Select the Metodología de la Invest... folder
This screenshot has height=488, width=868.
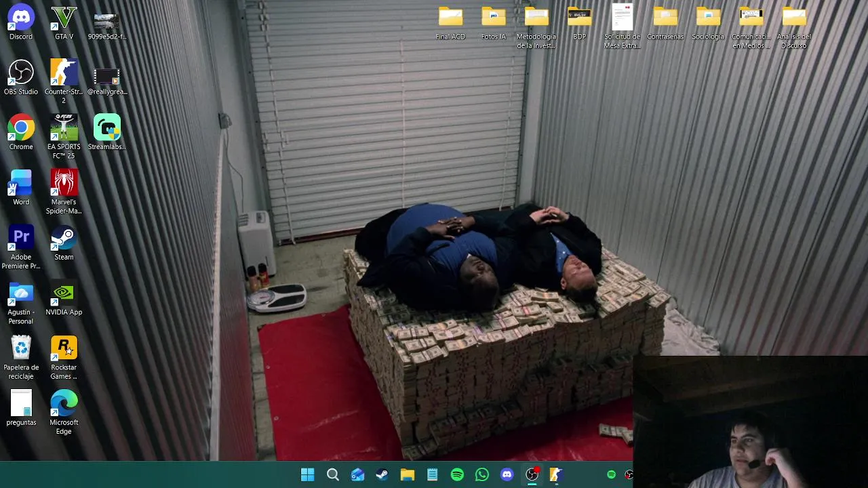(536, 27)
